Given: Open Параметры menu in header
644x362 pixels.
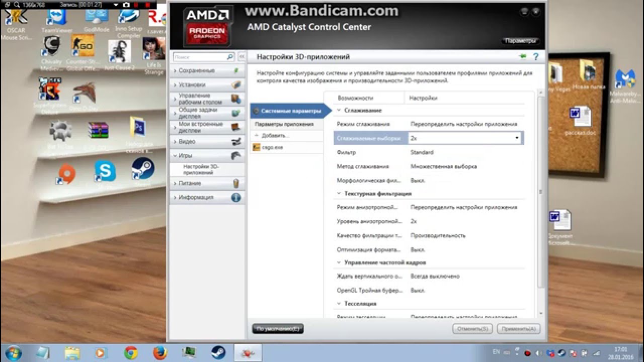Looking at the screenshot, I should point(521,41).
